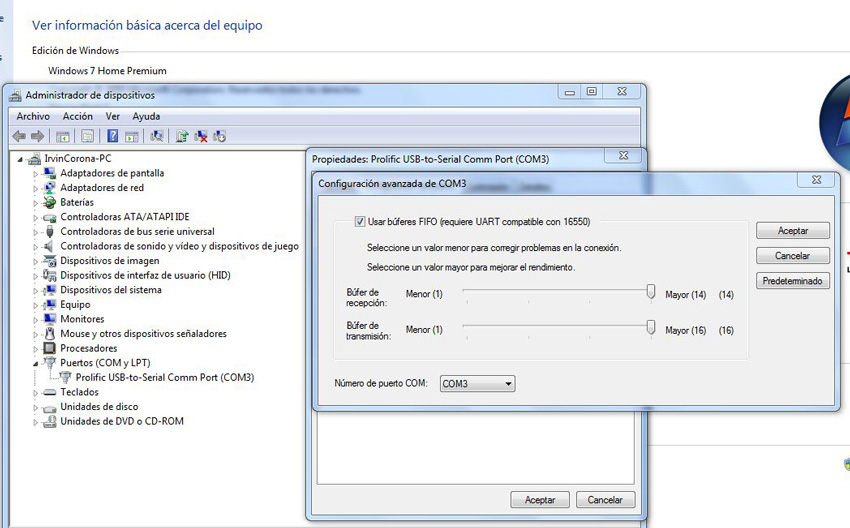Select the Unidades de DVD icon
This screenshot has width=850, height=528.
[x=50, y=421]
